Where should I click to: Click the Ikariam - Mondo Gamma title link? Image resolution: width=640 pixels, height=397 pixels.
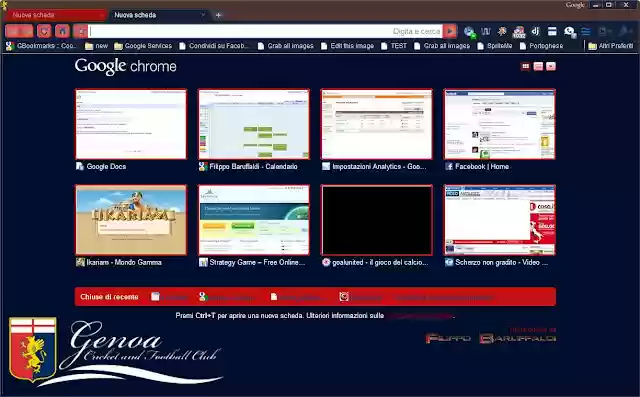click(124, 262)
